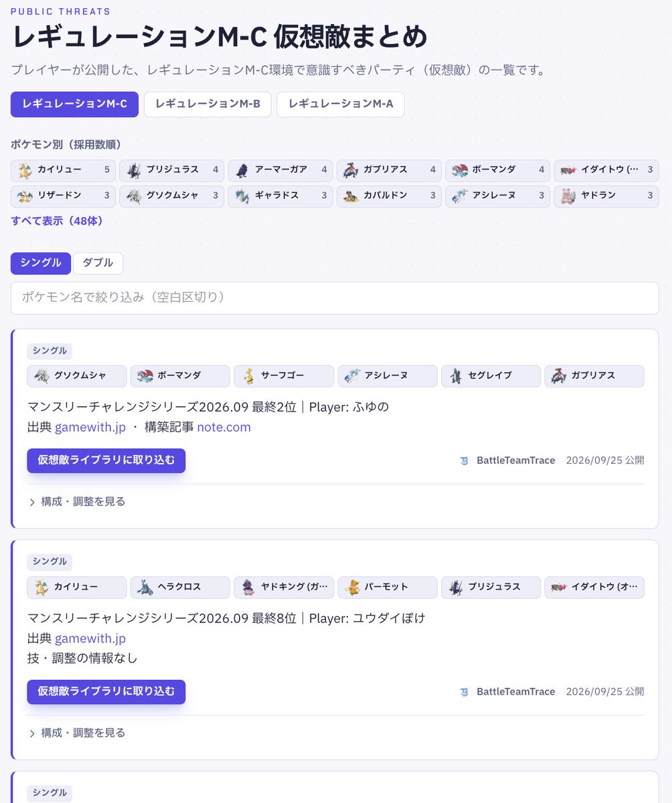Screen dimensions: 672x803
Task: Click サーフゴー in ふゆの's team
Action: (x=284, y=376)
